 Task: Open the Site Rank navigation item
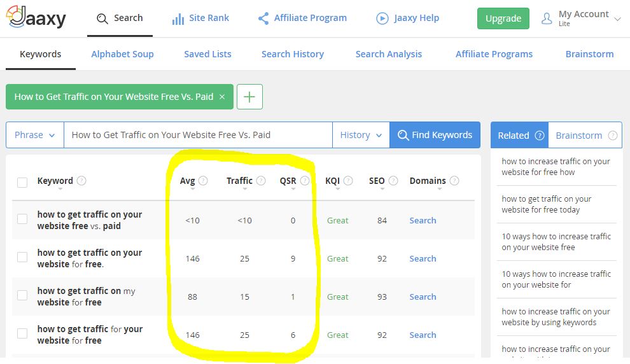click(200, 18)
